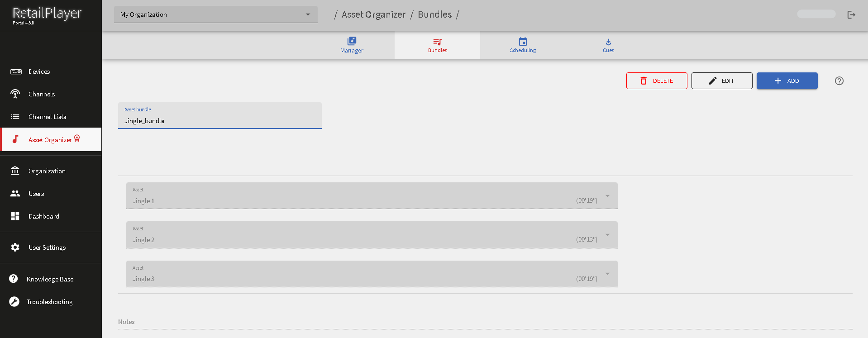868x338 pixels.
Task: Switch to the Cues tab
Action: (x=608, y=45)
